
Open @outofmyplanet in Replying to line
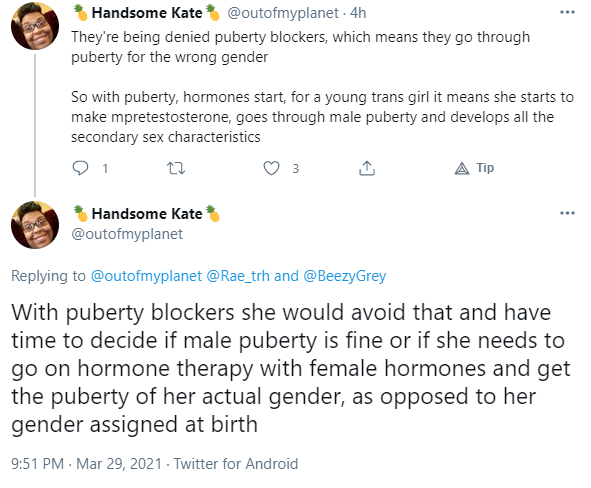click(x=146, y=276)
